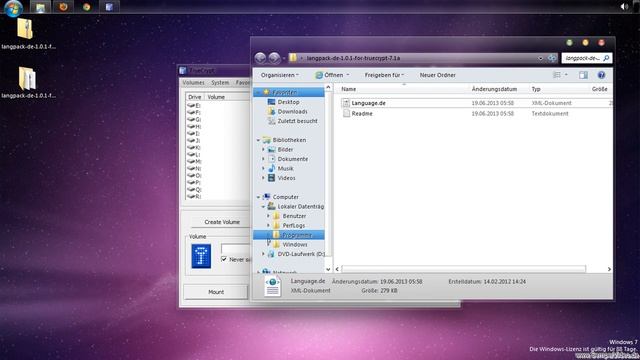Screen dimensions: 640x360
Task: Click the Readme file icon
Action: point(346,113)
